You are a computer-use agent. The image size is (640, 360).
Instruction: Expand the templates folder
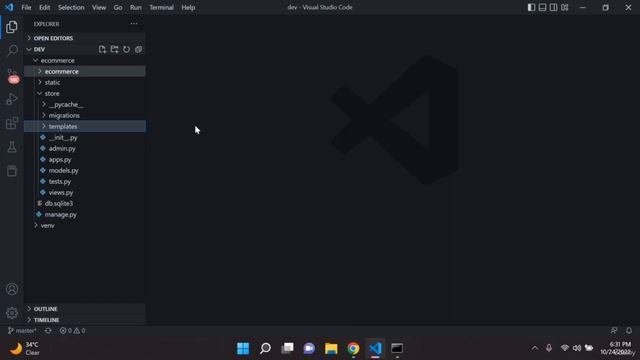coord(85,127)
